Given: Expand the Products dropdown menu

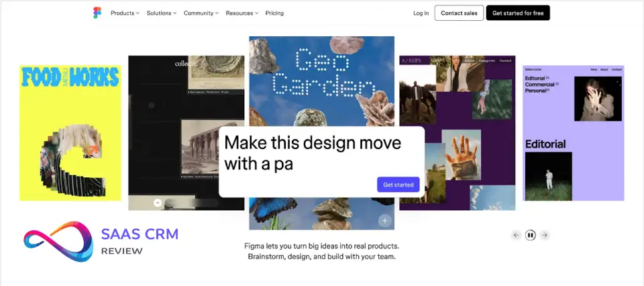Looking at the screenshot, I should point(125,13).
